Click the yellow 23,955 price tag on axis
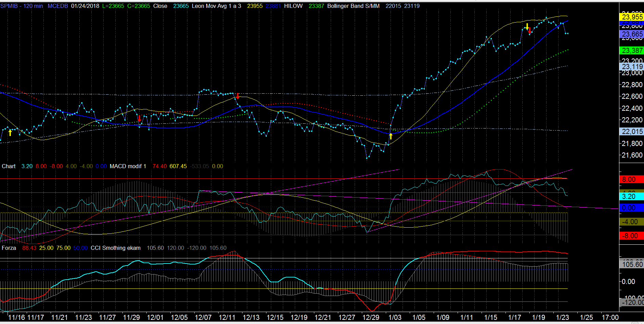The image size is (644, 324). (632, 17)
